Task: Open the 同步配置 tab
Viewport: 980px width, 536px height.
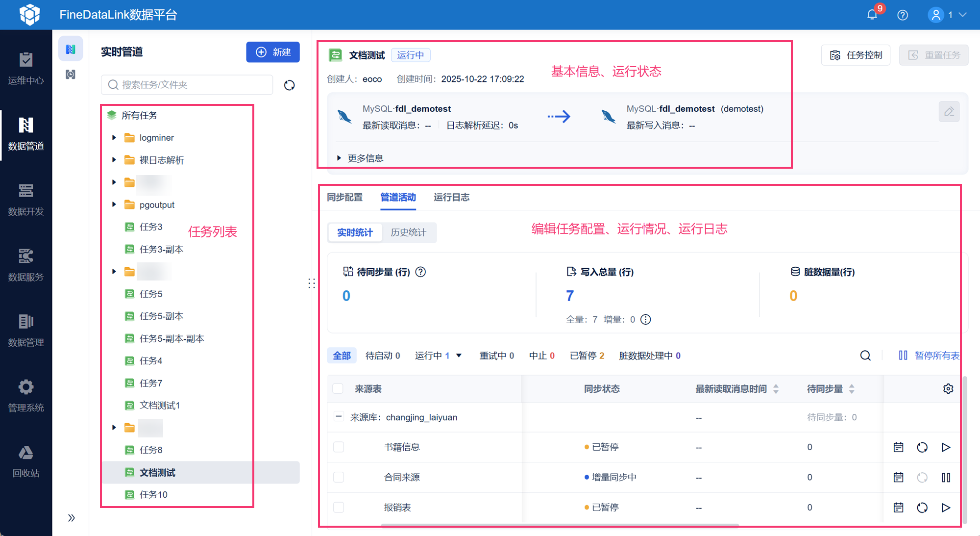Action: click(x=345, y=197)
